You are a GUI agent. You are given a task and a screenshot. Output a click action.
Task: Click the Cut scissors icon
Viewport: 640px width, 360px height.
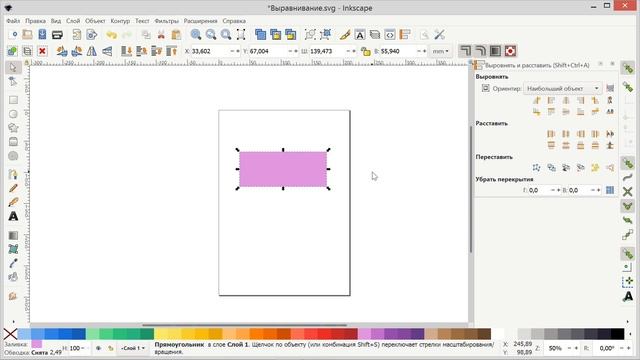click(161, 34)
